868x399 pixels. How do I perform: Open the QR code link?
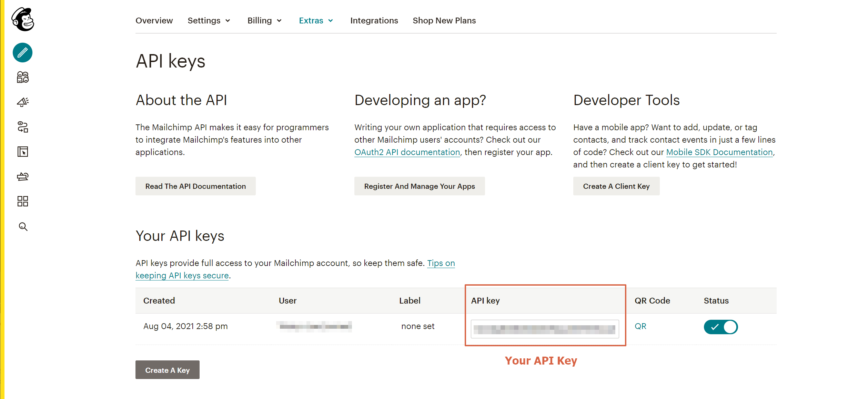[640, 326]
